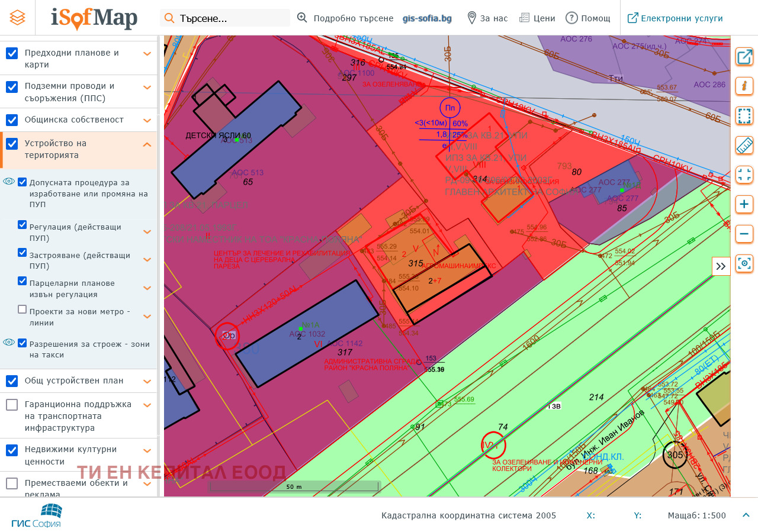This screenshot has width=758, height=532.
Task: Enable Проекти за нови метро-линии checkbox
Action: click(23, 309)
